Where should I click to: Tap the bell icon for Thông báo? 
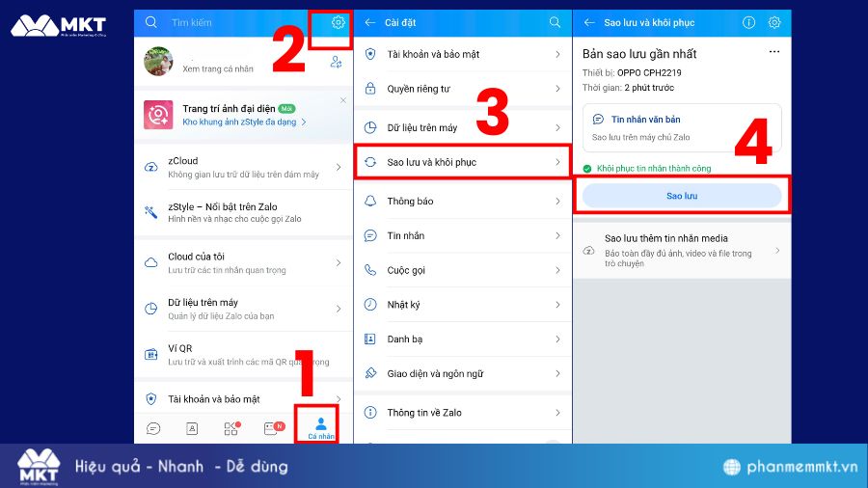370,201
